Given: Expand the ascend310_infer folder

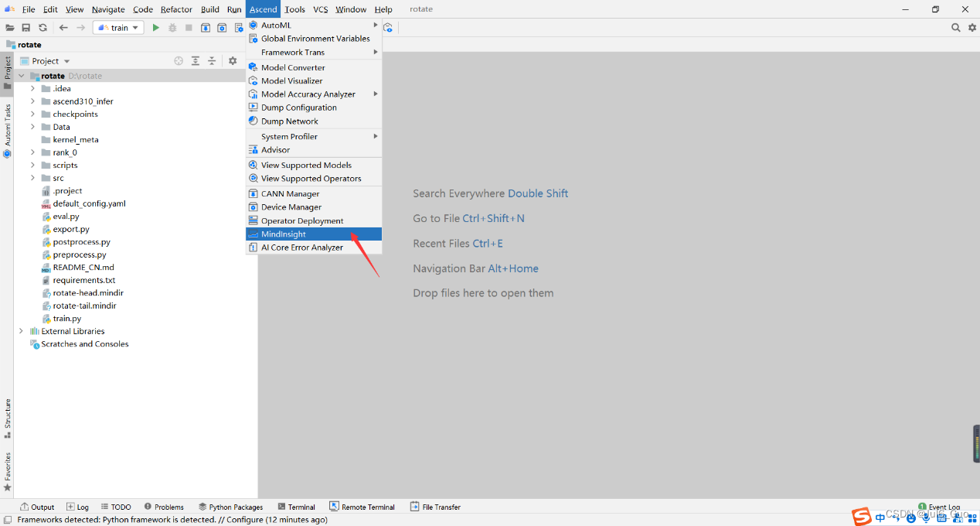Looking at the screenshot, I should click(32, 101).
